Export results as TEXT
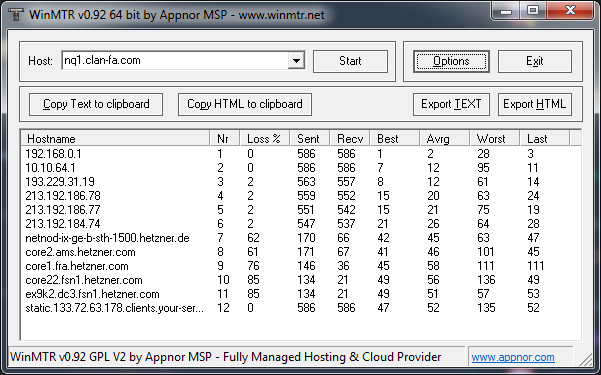The height and width of the screenshot is (375, 601). [x=451, y=104]
